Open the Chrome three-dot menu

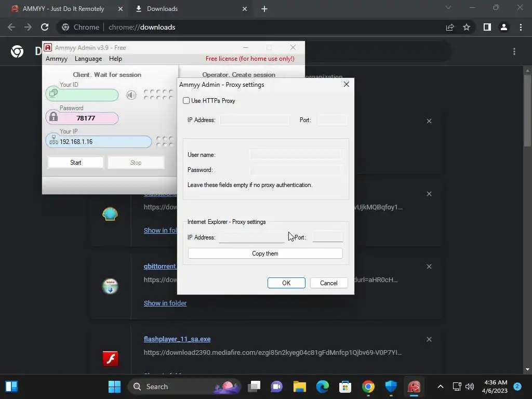coord(521,27)
